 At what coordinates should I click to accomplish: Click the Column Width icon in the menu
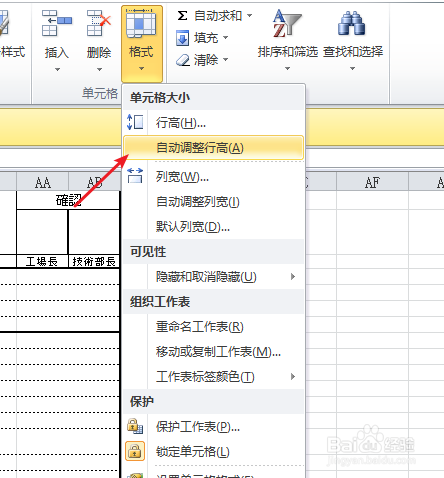135,175
